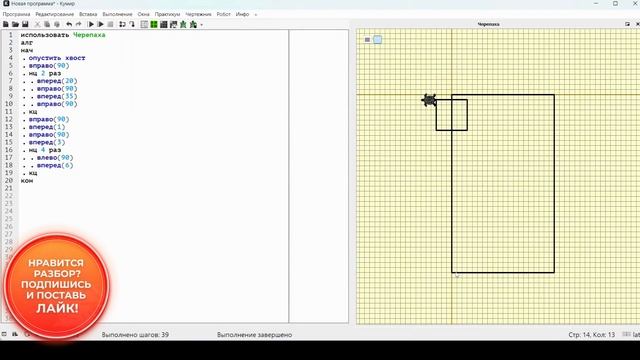Click 'нц 4 раз' loop line

pyautogui.click(x=45, y=150)
